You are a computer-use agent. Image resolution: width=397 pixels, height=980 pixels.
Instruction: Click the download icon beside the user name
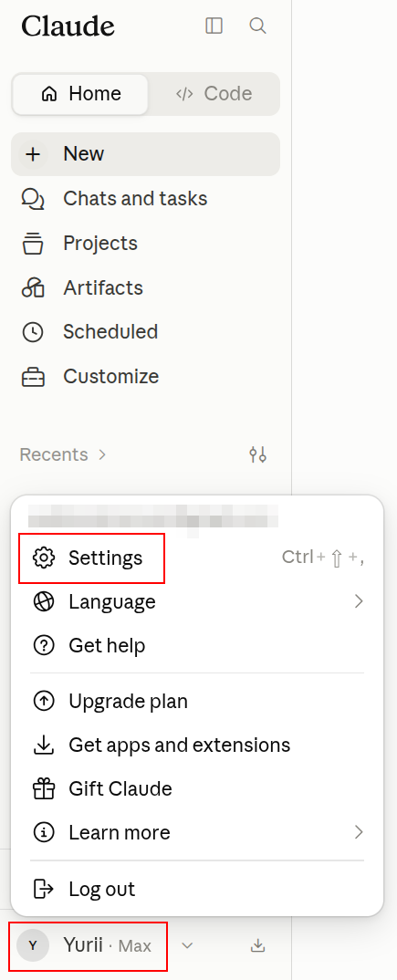tap(257, 945)
